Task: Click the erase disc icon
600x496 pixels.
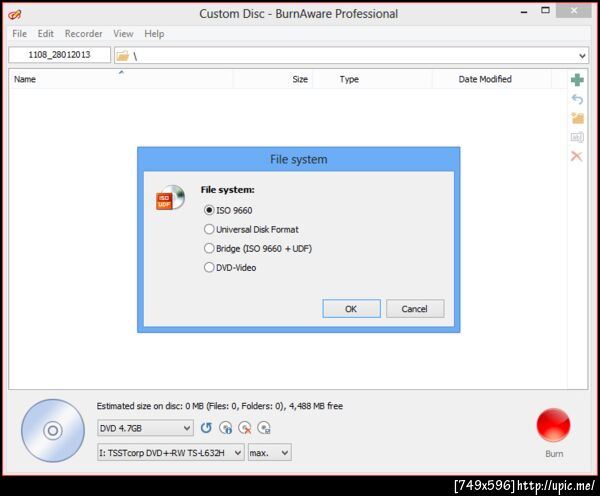Action: click(x=245, y=427)
